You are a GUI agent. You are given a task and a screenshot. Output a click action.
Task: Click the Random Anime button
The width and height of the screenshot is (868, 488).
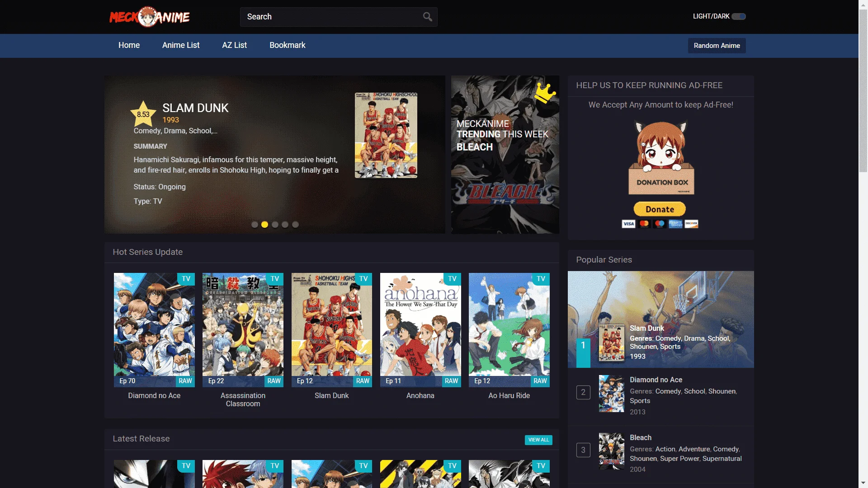pos(717,46)
